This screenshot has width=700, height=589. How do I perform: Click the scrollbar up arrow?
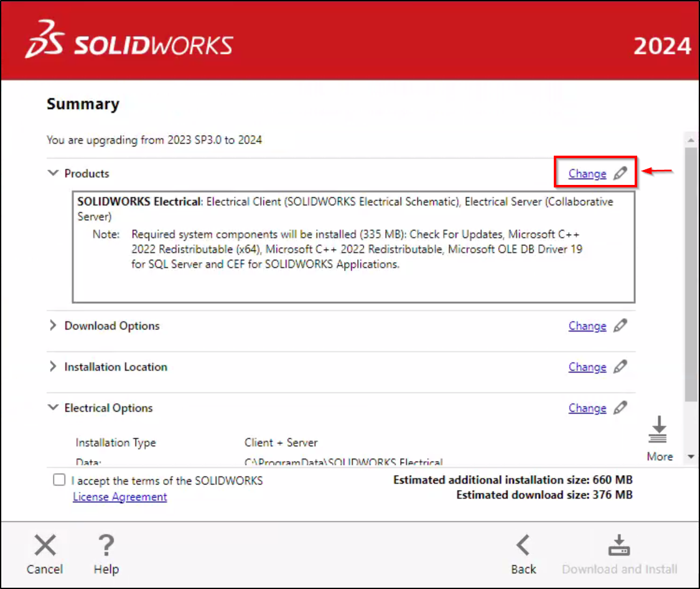tap(691, 139)
